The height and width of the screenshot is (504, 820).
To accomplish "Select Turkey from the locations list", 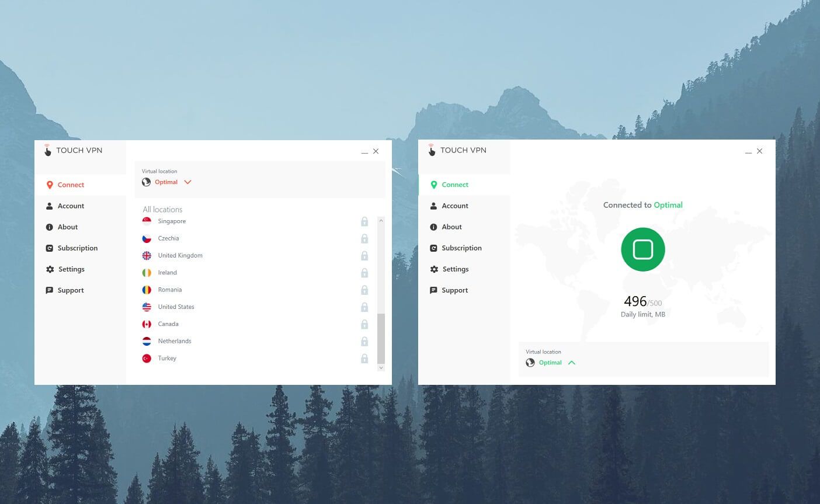I will 256,358.
